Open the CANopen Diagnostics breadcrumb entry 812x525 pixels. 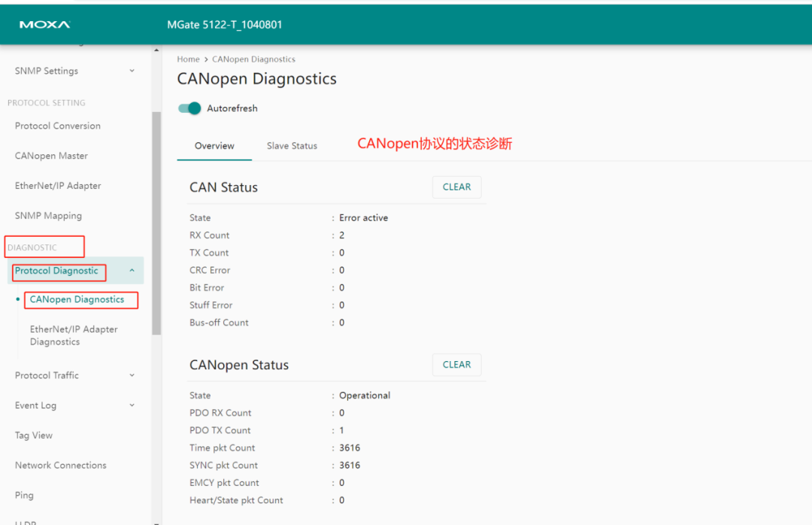253,59
